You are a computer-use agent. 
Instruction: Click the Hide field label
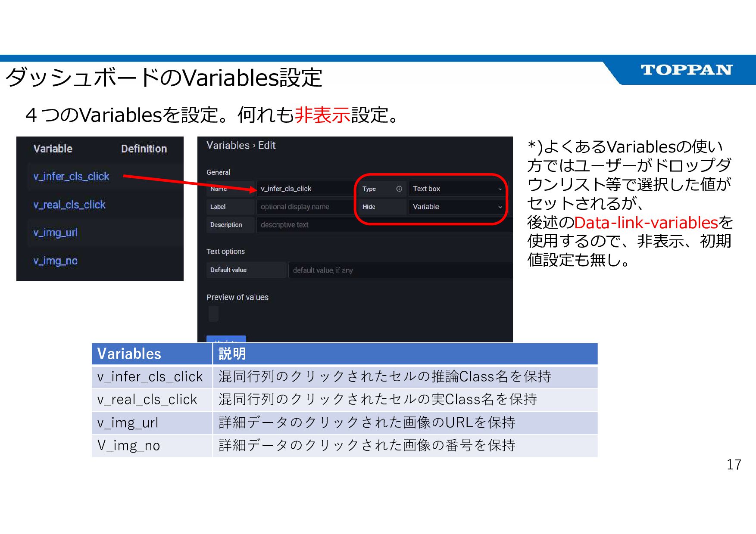tap(369, 207)
